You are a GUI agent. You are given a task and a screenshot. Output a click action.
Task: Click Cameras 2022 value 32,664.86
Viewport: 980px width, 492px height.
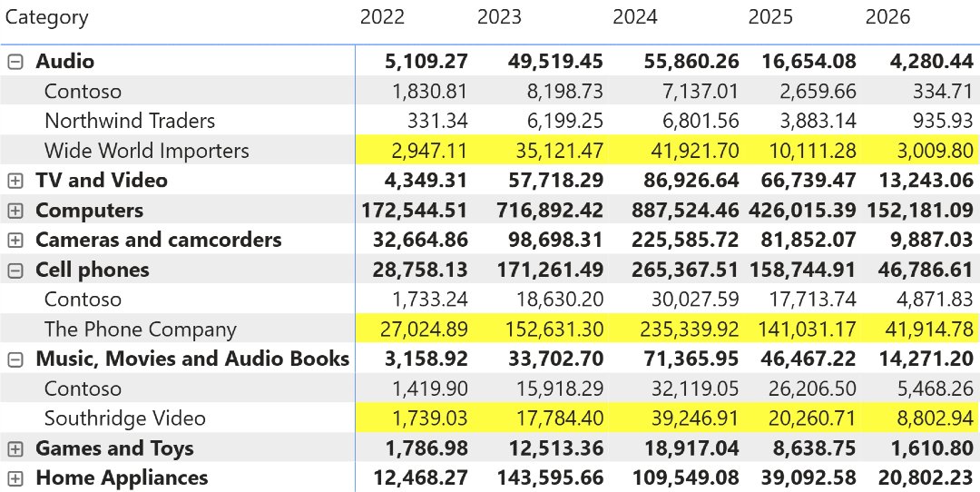pyautogui.click(x=421, y=240)
